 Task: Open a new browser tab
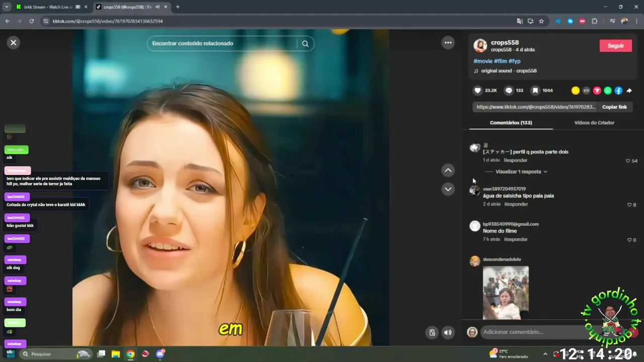[178, 7]
